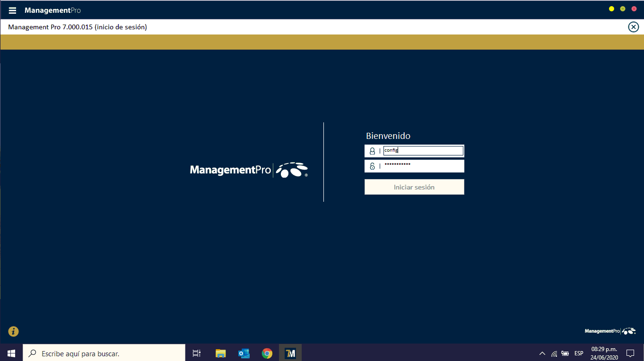
Task: Open File Explorer from the taskbar
Action: pos(220,353)
